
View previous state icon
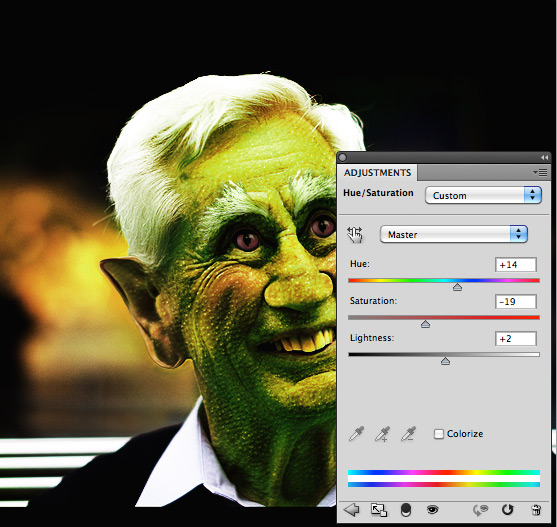pyautogui.click(x=481, y=510)
